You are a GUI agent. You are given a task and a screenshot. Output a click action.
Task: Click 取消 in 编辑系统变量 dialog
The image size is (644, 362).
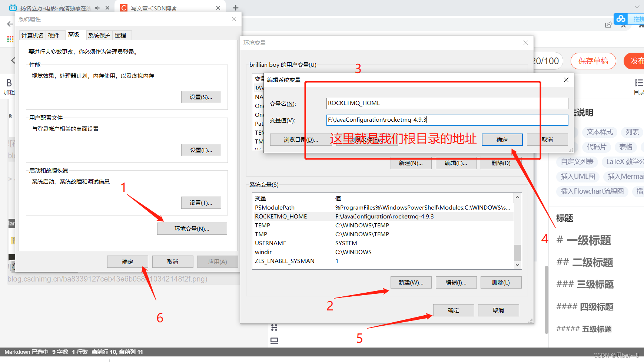(x=547, y=139)
